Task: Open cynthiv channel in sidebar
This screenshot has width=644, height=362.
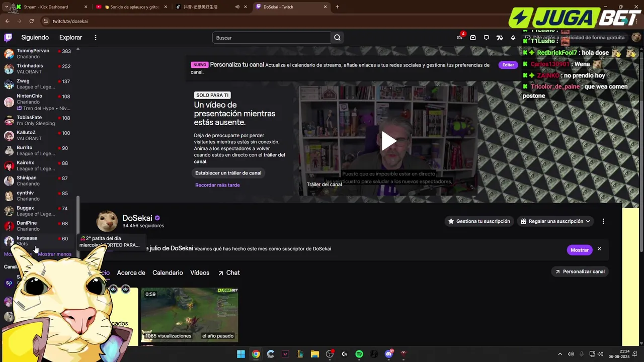Action: (38, 196)
